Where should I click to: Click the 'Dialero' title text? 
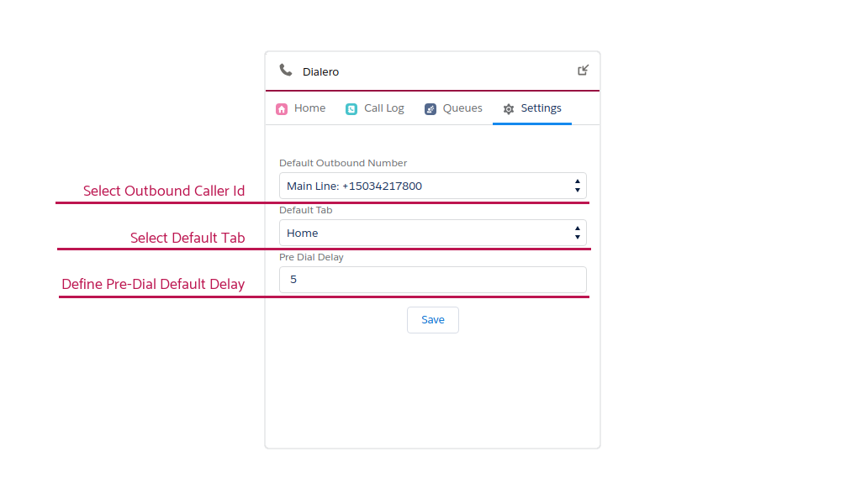point(320,72)
